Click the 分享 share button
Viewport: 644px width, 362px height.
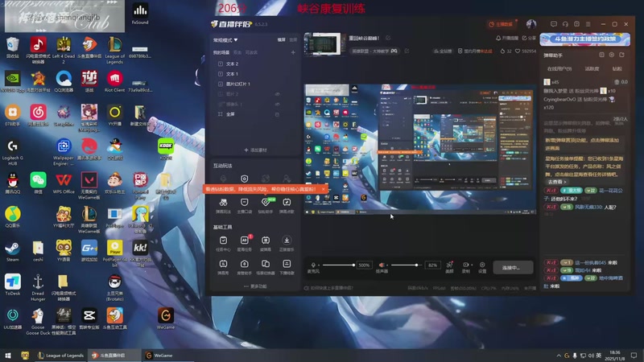[529, 38]
